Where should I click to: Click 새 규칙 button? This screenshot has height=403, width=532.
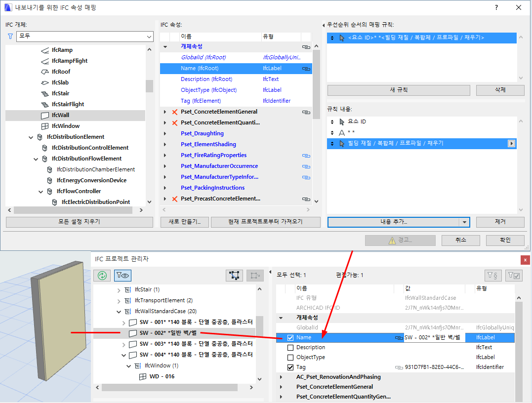pos(399,90)
